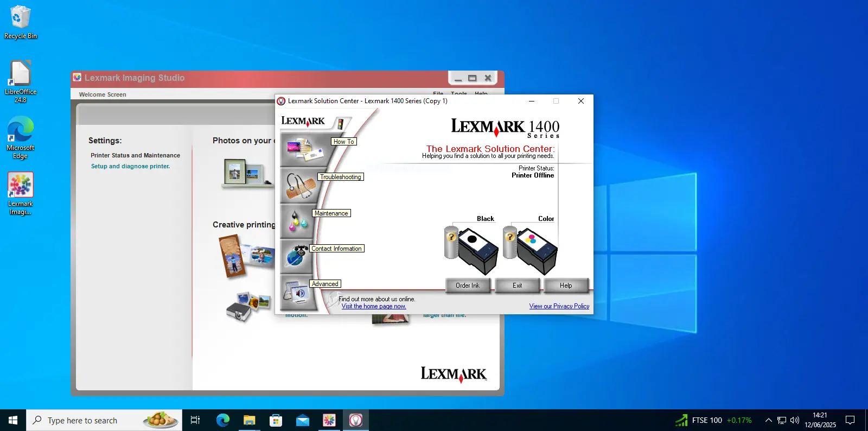Switch to Lexmark Solution Center taskbar button

click(x=356, y=420)
